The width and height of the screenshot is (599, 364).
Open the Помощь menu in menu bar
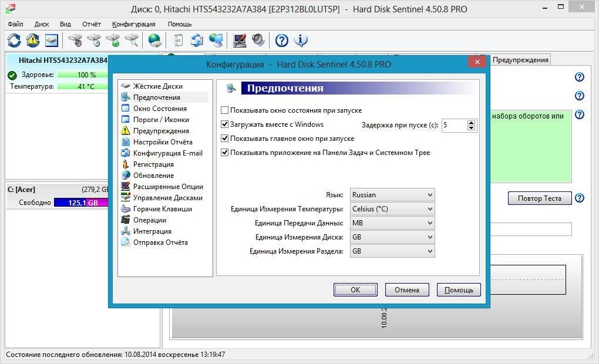pyautogui.click(x=180, y=24)
